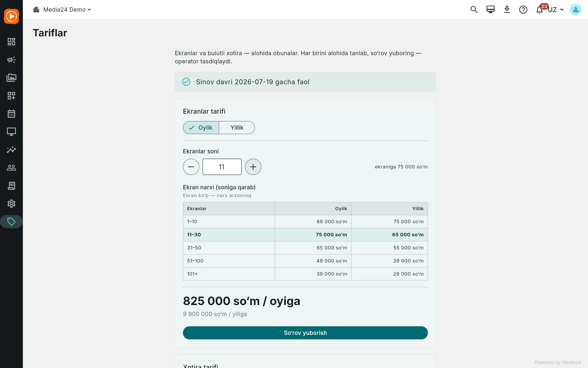Click the 31–50 screens row
Viewport: 588px width, 368px height.
(x=305, y=248)
